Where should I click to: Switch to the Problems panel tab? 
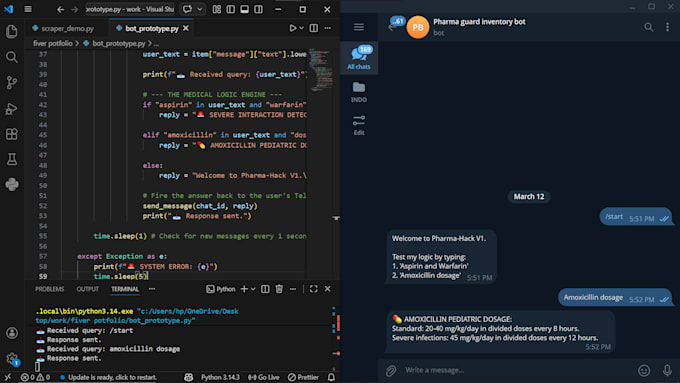click(x=49, y=289)
